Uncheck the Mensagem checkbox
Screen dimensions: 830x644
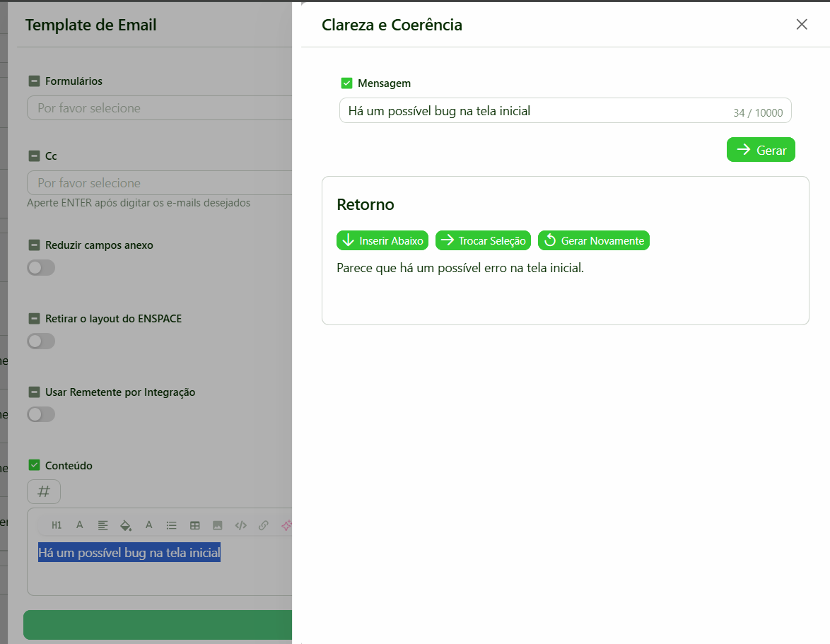tap(346, 83)
